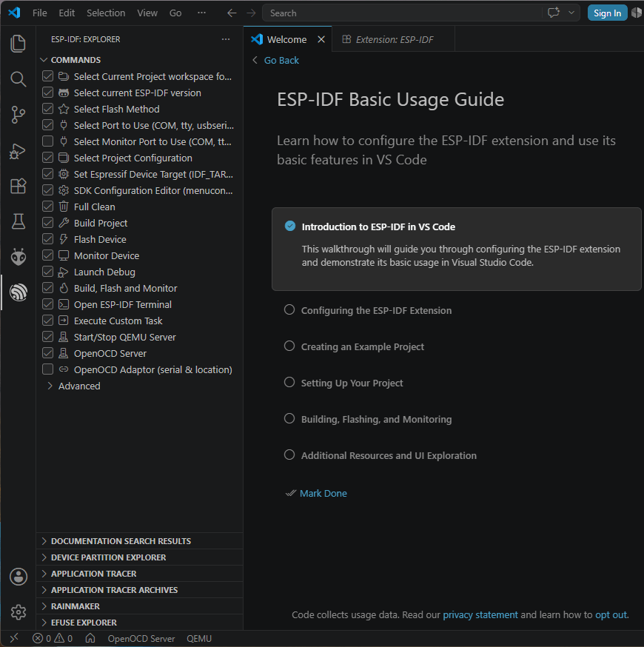Uncheck the Execute Custom Task checkbox

pyautogui.click(x=48, y=321)
